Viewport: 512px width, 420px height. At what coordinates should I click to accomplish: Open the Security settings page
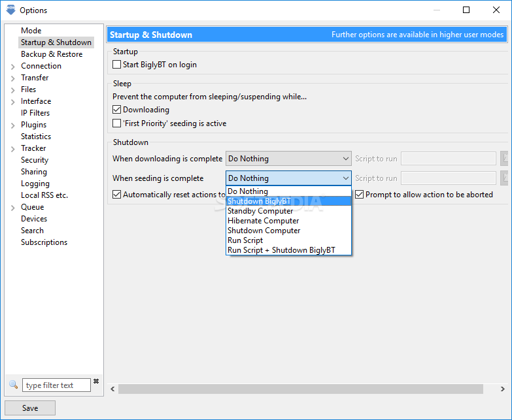(35, 160)
